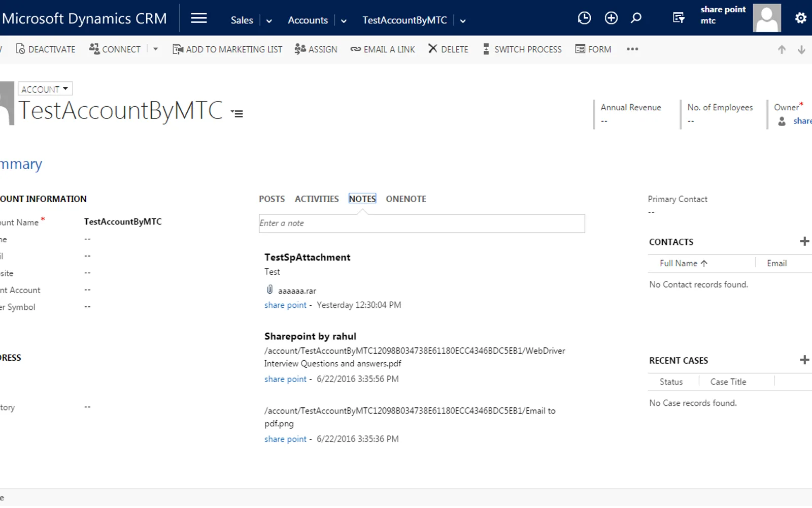
Task: Sort contacts by Full Name column
Action: click(683, 263)
